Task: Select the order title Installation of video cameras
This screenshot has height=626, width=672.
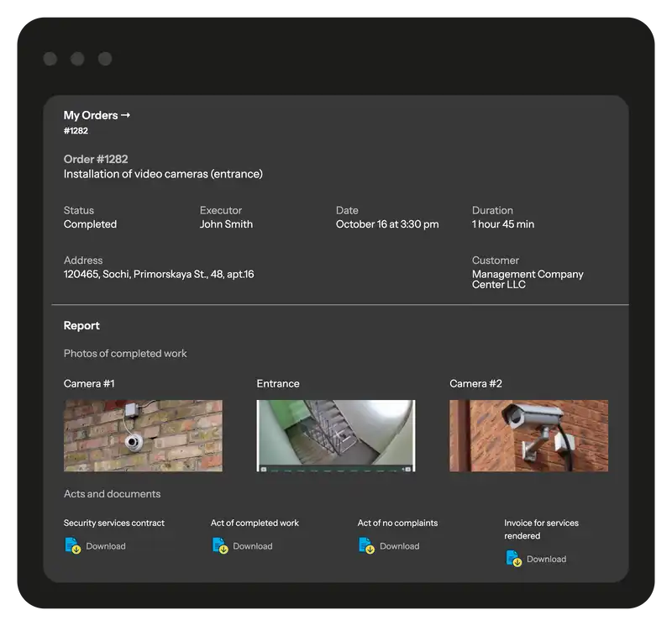Action: pos(163,174)
